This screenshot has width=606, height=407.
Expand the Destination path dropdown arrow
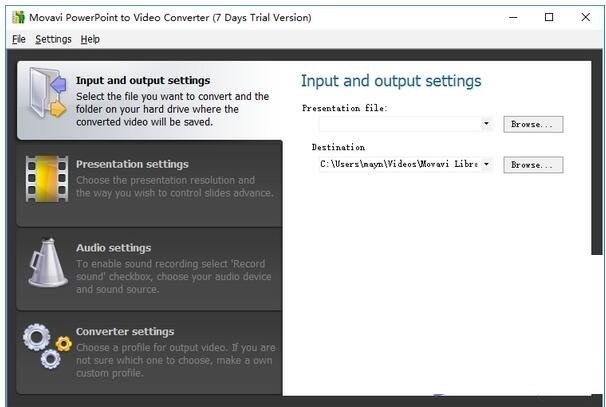pyautogui.click(x=486, y=164)
